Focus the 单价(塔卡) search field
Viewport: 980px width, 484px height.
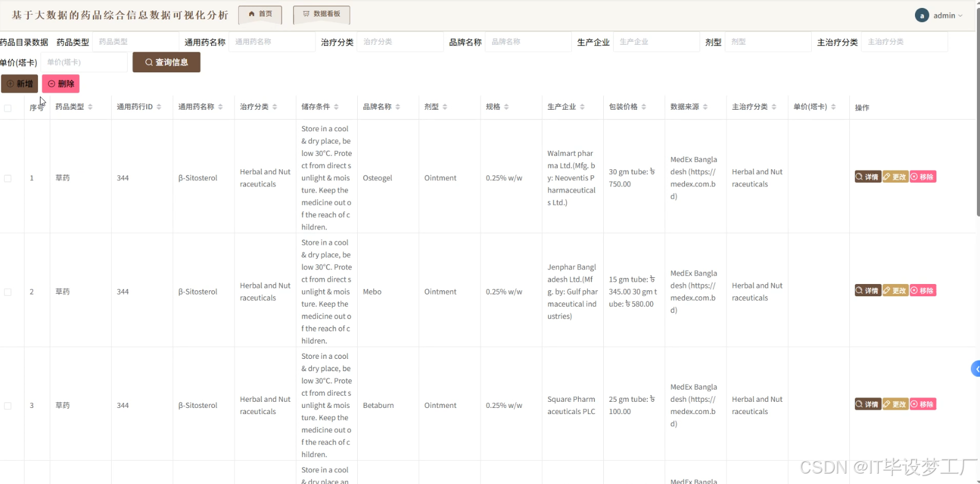coord(84,62)
